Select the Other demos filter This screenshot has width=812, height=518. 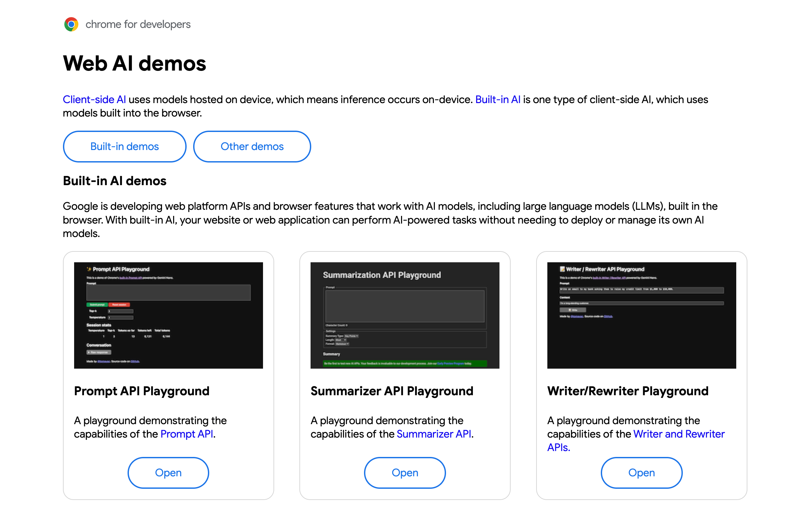coord(252,146)
